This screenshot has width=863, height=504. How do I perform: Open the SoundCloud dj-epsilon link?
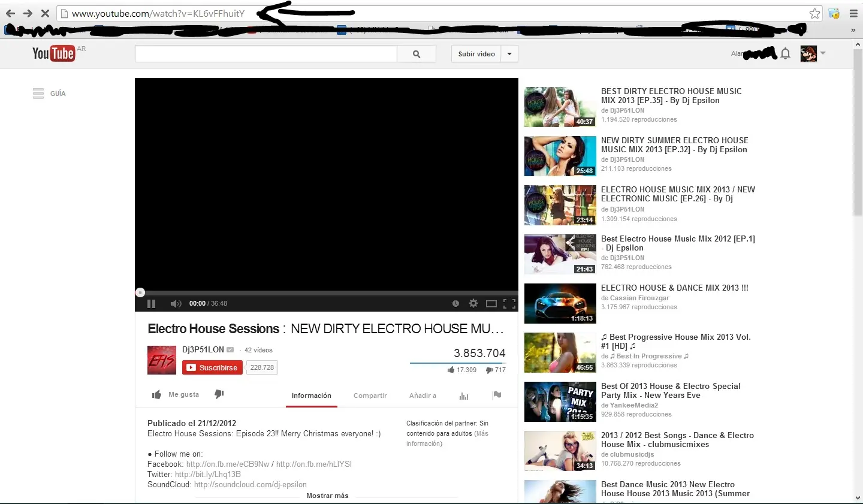coord(251,484)
